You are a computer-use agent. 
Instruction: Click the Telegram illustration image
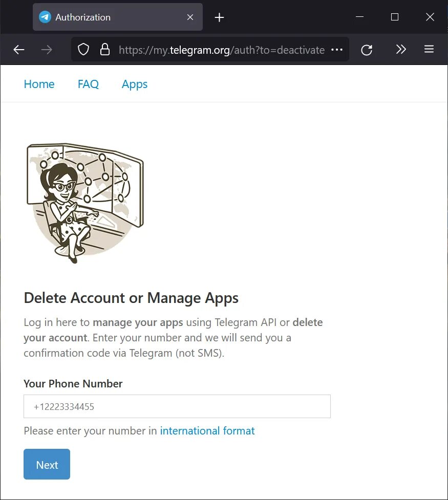tap(85, 203)
